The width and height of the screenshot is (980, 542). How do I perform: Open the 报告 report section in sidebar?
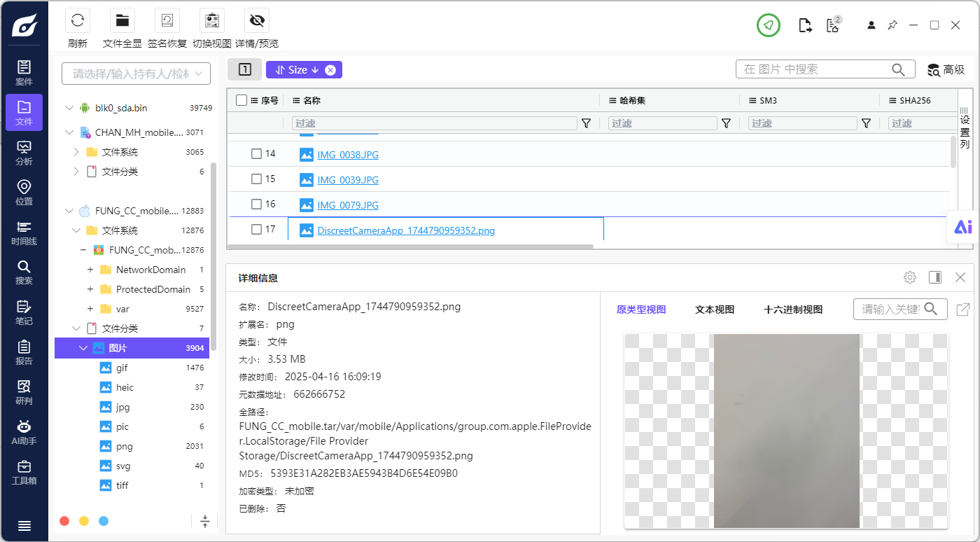(24, 352)
